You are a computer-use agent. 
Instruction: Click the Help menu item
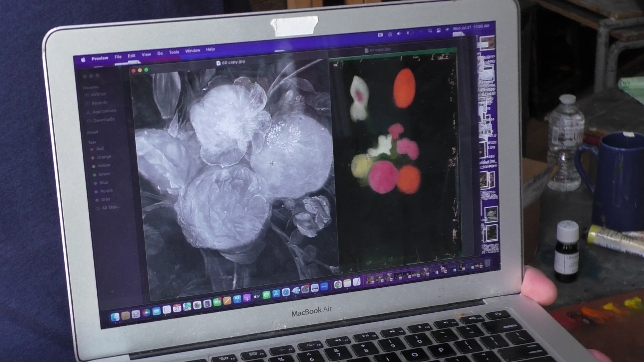[x=210, y=49]
